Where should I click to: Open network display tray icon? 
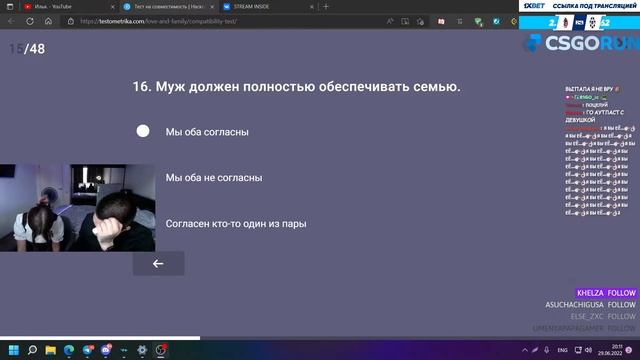(578, 350)
